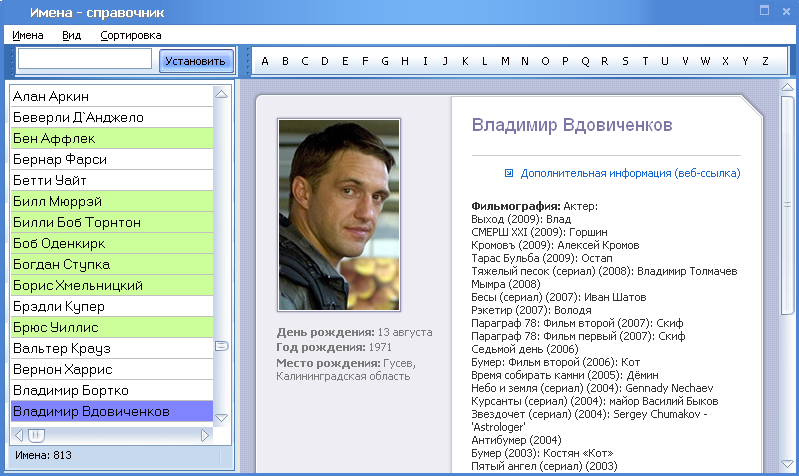Filter names by letter H
Image resolution: width=799 pixels, height=476 pixels.
click(405, 61)
